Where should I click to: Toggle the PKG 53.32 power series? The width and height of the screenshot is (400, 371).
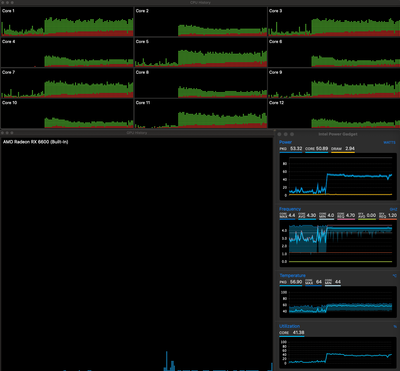[291, 148]
